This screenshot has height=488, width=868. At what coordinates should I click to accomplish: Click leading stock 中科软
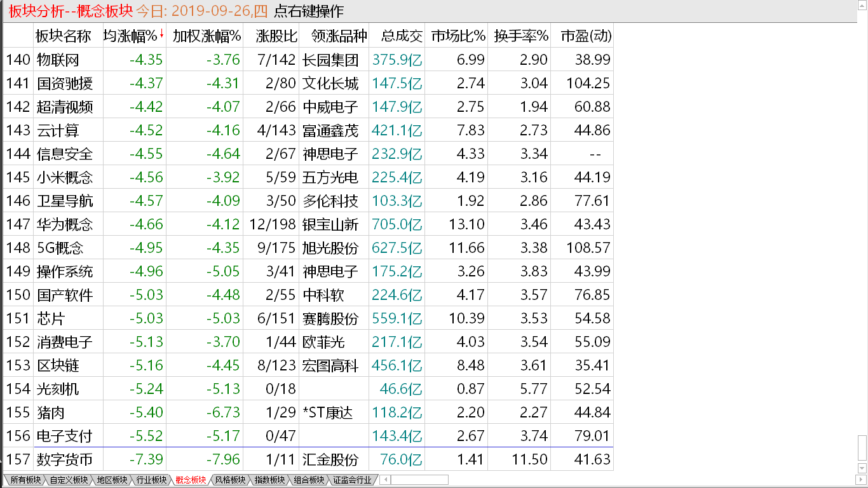pos(323,295)
